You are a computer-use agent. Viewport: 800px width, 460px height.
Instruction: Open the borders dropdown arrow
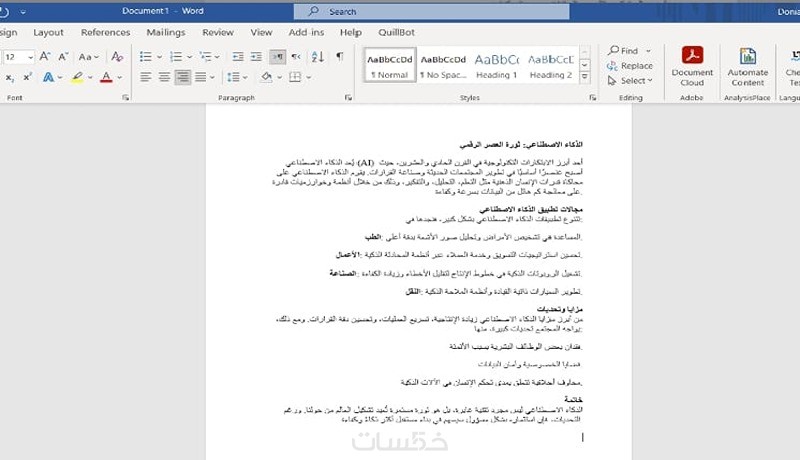[309, 78]
